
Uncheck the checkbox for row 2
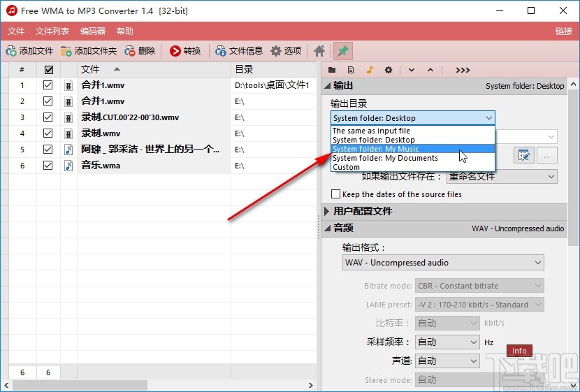click(x=48, y=101)
